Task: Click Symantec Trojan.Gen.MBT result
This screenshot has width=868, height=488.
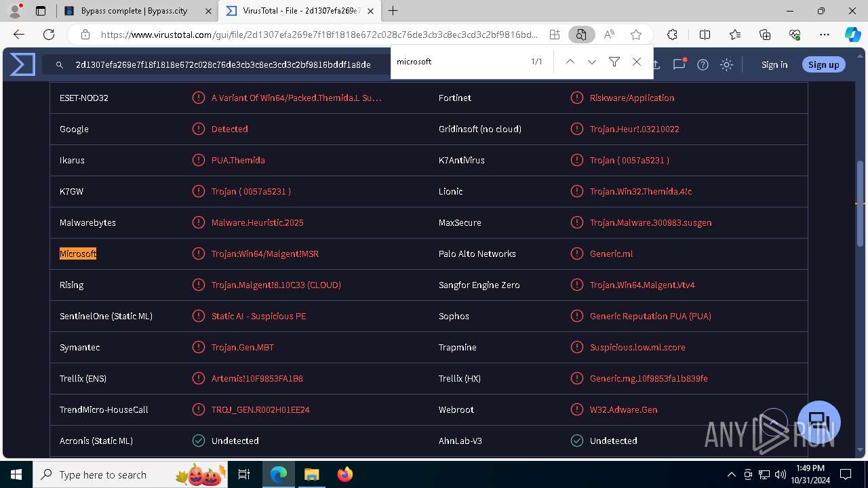Action: (243, 347)
